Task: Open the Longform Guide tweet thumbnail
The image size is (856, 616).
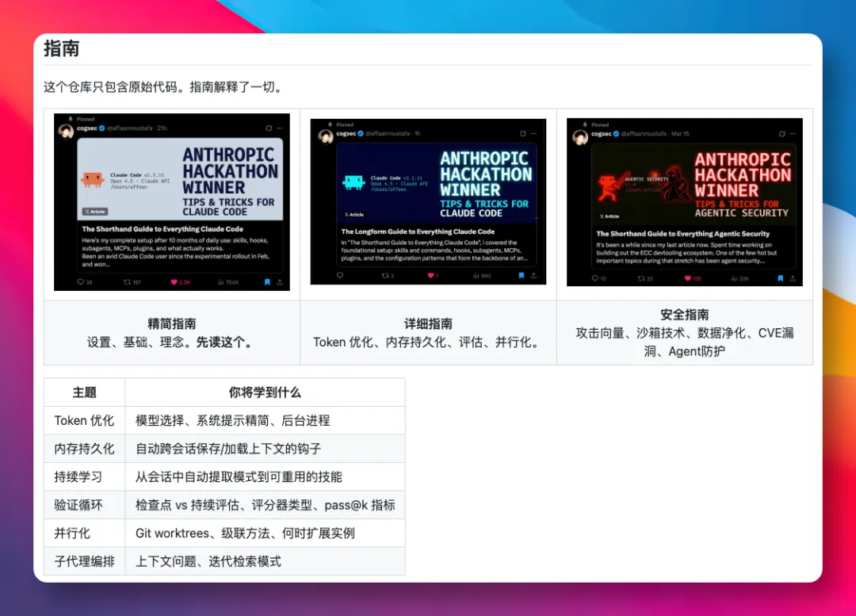Action: 428,201
